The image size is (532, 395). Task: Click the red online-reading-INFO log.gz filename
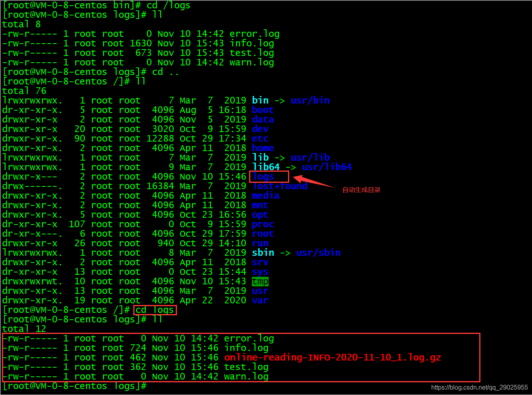click(x=333, y=358)
